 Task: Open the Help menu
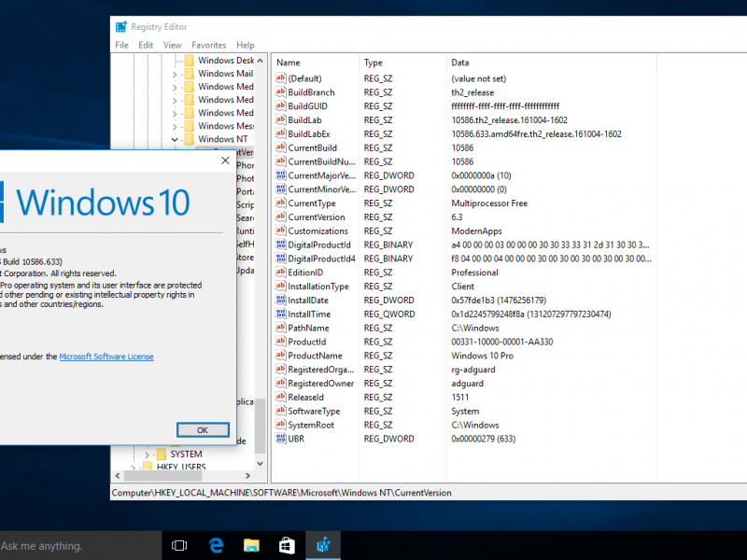246,45
